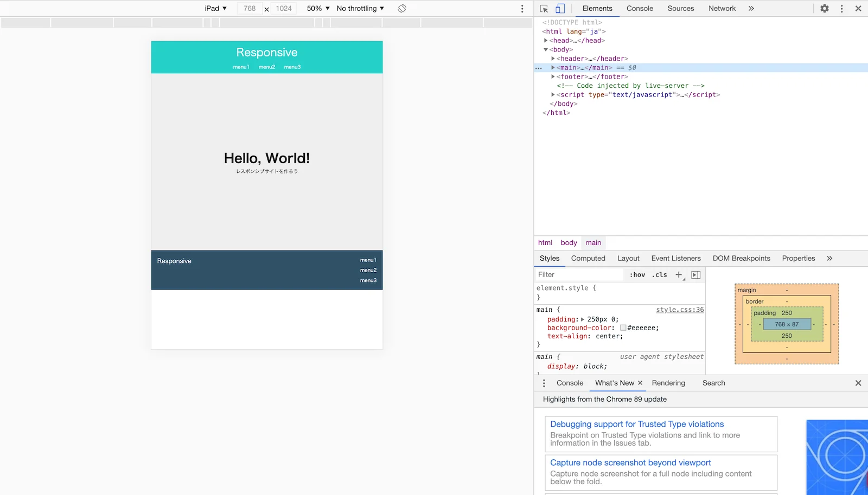Click the styles Filter input field
The image size is (868, 495).
(578, 275)
